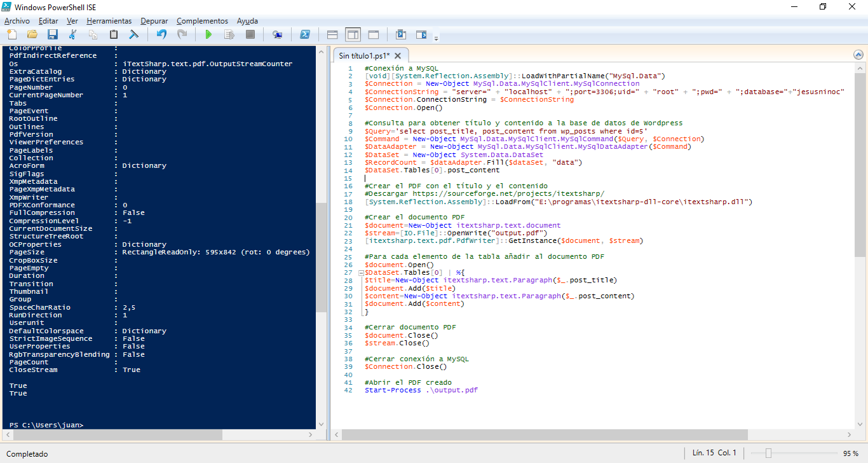
Task: Show the script pane on top layout
Action: point(332,34)
